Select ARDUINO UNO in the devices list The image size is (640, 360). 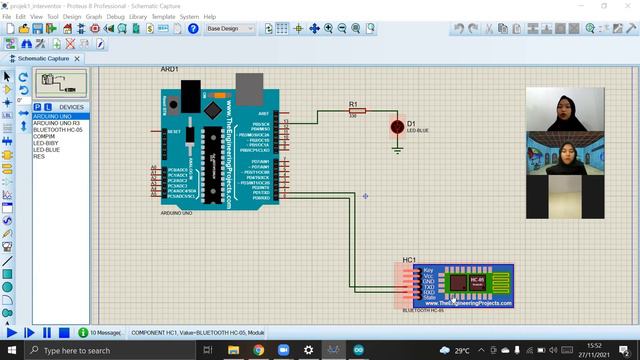pyautogui.click(x=61, y=116)
